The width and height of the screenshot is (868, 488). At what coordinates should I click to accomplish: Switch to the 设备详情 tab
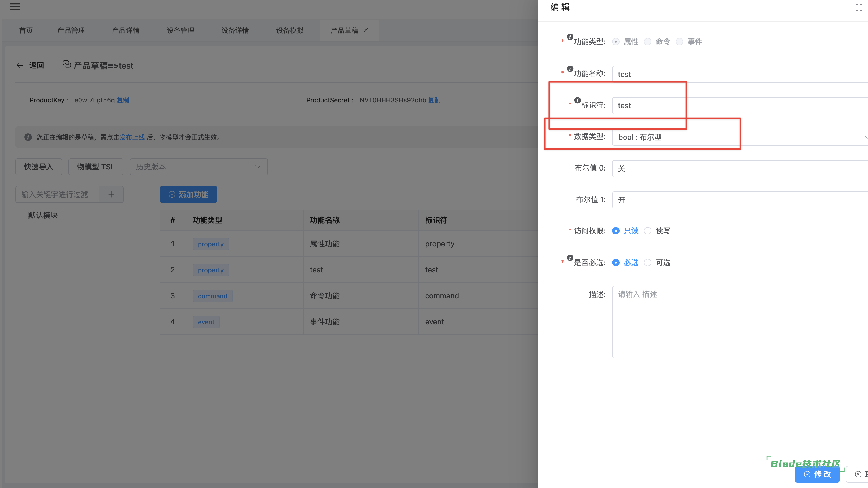pos(235,30)
